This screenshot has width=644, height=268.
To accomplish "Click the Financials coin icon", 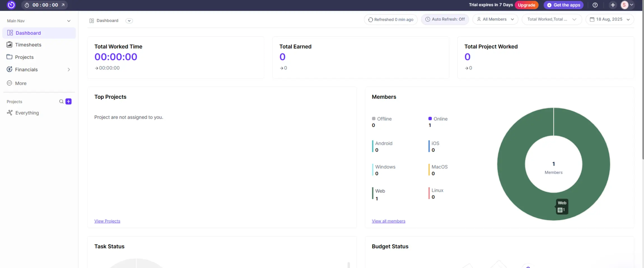I will [10, 69].
